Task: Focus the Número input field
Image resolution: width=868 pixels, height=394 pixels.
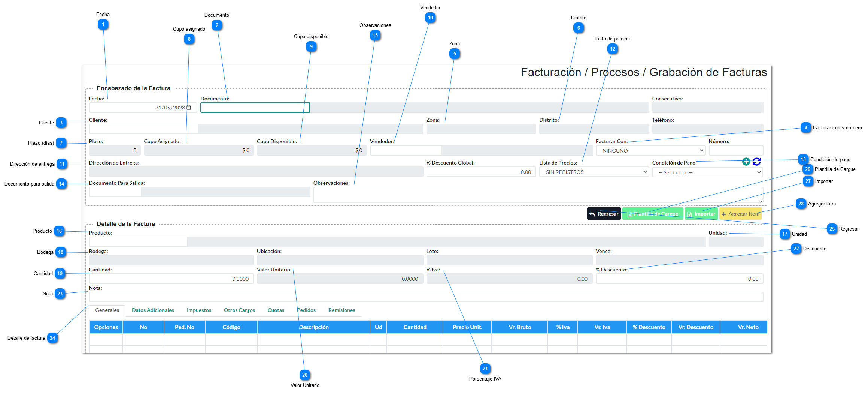Action: click(x=736, y=150)
